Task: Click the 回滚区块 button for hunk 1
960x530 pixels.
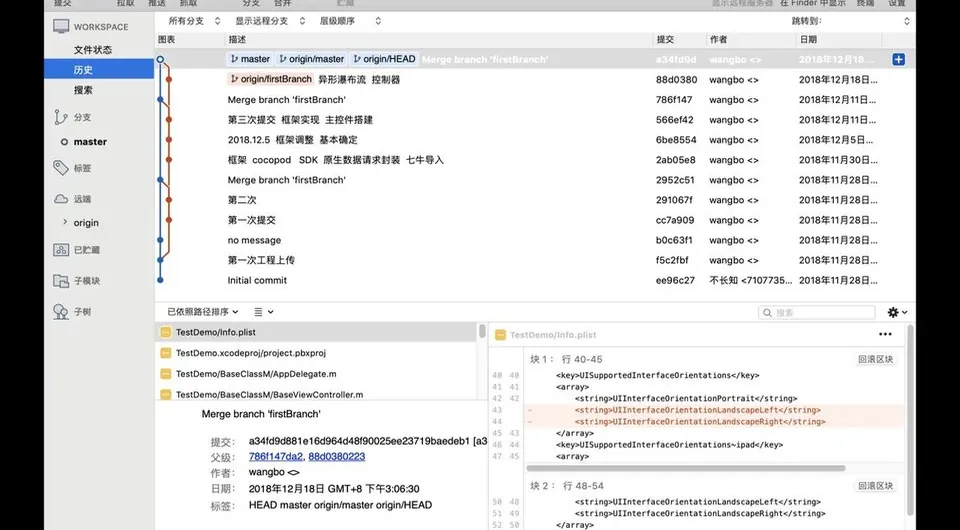Action: 876,359
